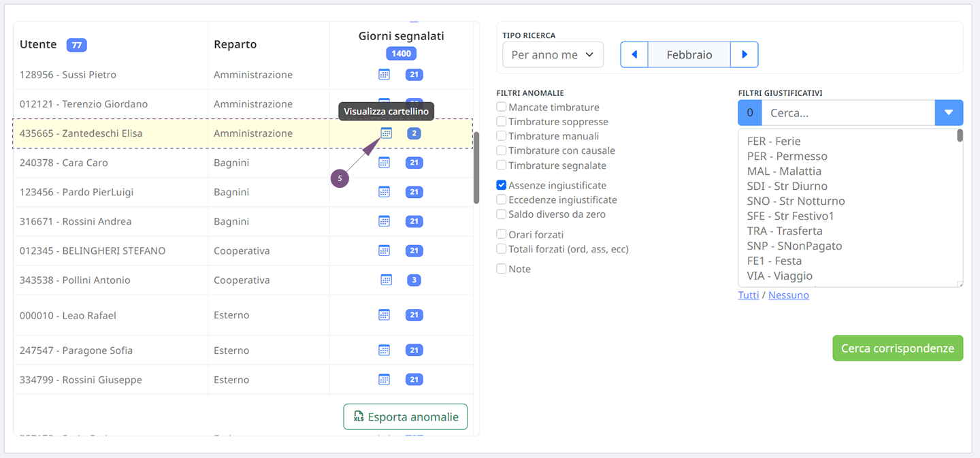Select SNP - SNonPagato from list
980x458 pixels.
(794, 246)
